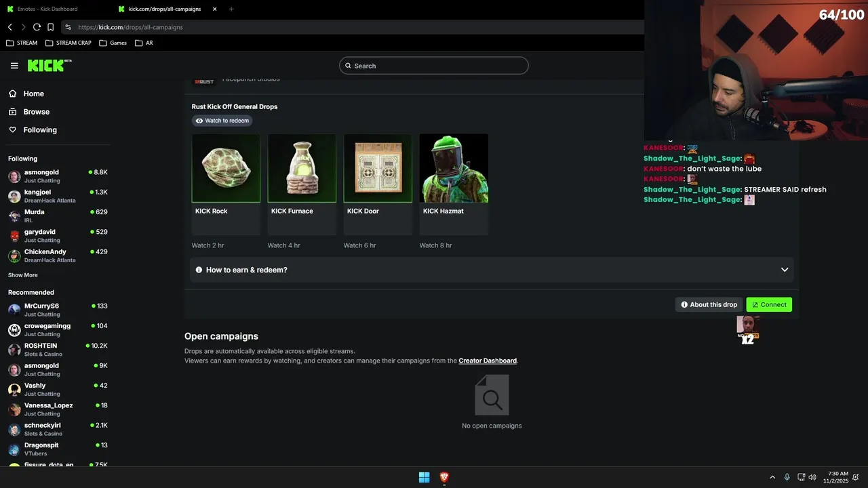Image resolution: width=868 pixels, height=488 pixels.
Task: Open asmongold channel in Following list
Action: click(x=58, y=176)
